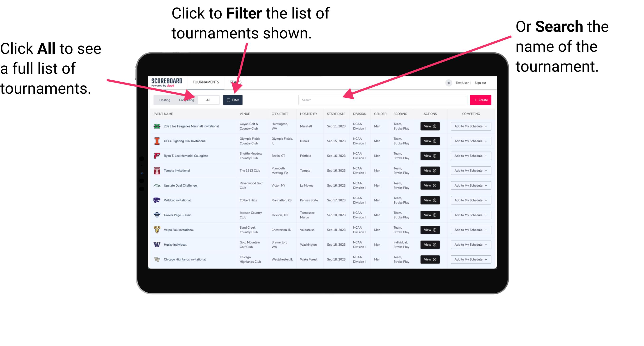Click the Temple Owls team logo icon
The width and height of the screenshot is (644, 346).
point(156,171)
